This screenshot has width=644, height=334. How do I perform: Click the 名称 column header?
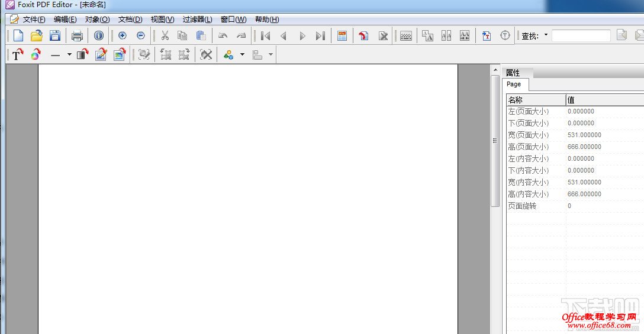coord(536,100)
